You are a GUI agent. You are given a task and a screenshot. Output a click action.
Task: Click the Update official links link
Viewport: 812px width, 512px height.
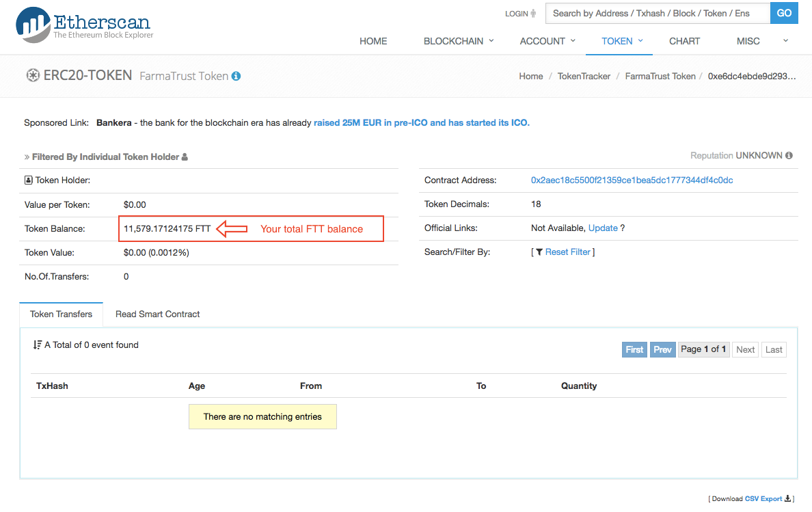(x=603, y=228)
